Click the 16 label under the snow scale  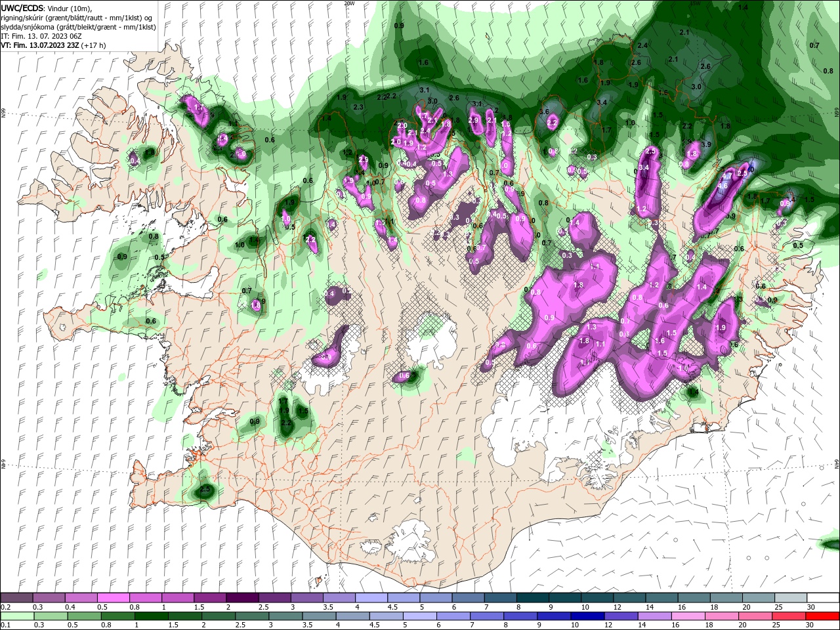tap(681, 607)
